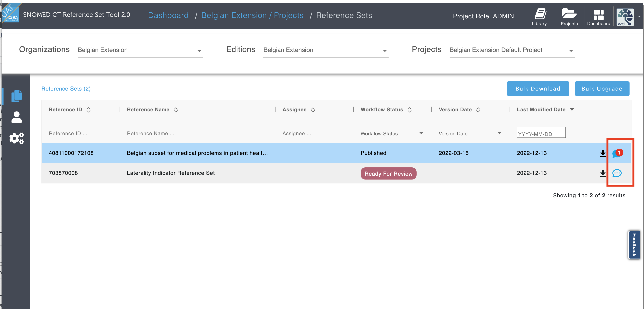Sort by Reference ID column
644x309 pixels.
pos(89,110)
